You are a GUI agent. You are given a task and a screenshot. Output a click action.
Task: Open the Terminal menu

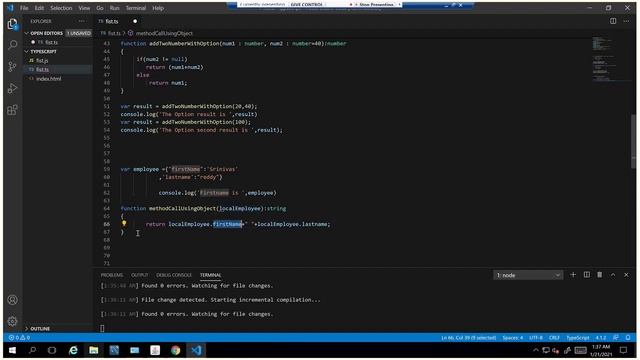[x=136, y=8]
